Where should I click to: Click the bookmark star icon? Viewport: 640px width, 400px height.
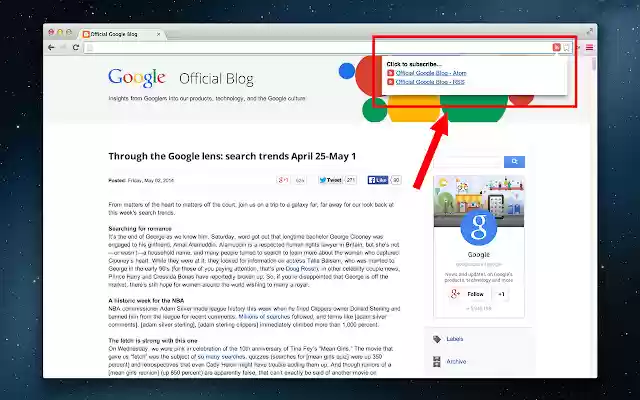pyautogui.click(x=567, y=47)
